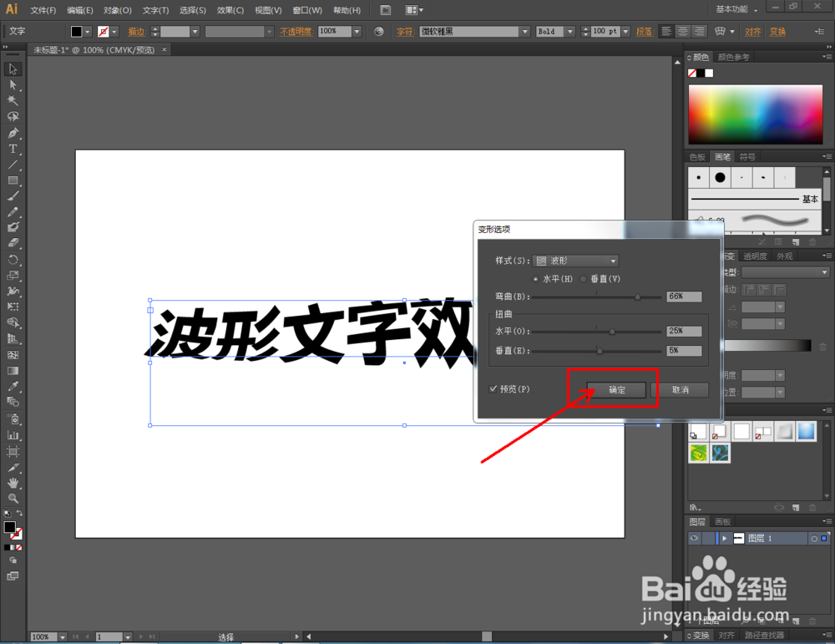This screenshot has width=835, height=644.
Task: Select the Pen tool
Action: pyautogui.click(x=13, y=133)
